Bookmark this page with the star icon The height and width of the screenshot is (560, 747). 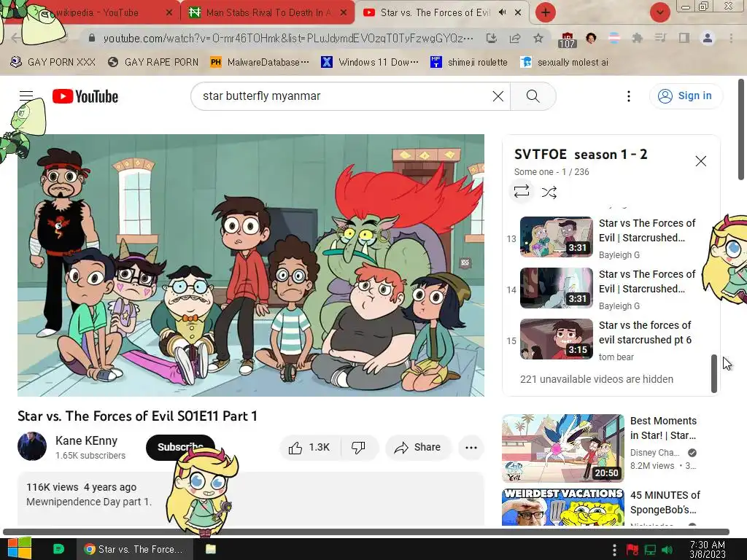[538, 38]
